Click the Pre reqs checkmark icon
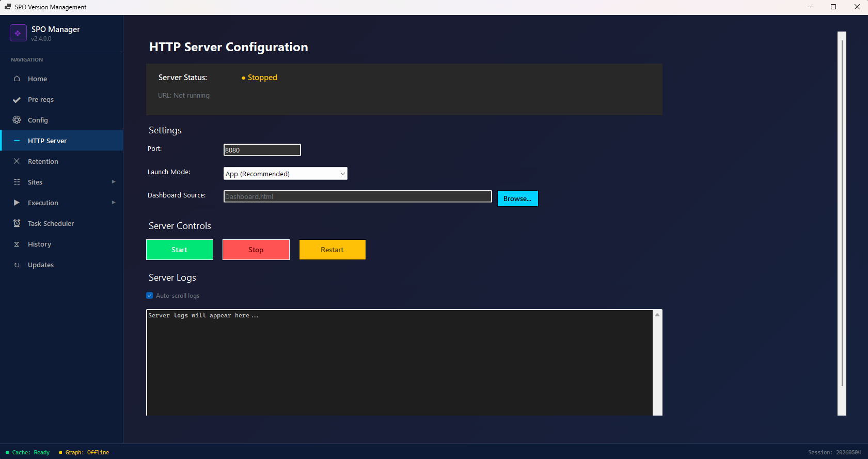The width and height of the screenshot is (868, 459). point(17,100)
